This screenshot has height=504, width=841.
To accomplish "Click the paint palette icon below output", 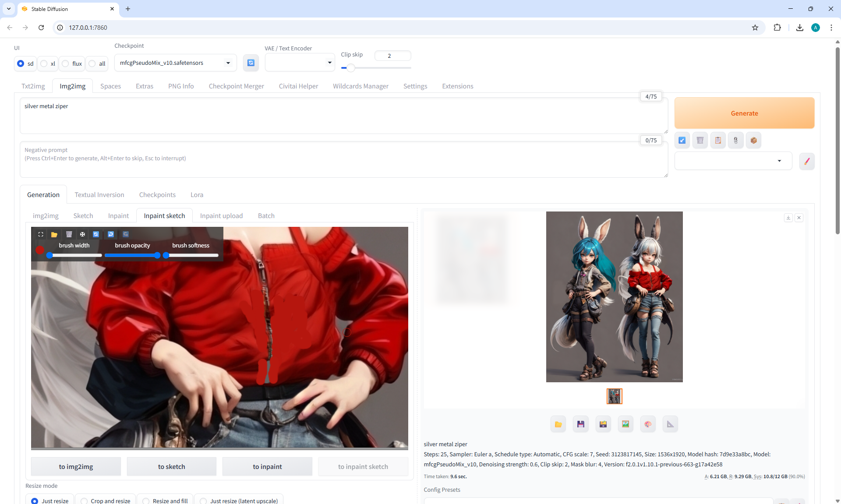I will (x=648, y=424).
